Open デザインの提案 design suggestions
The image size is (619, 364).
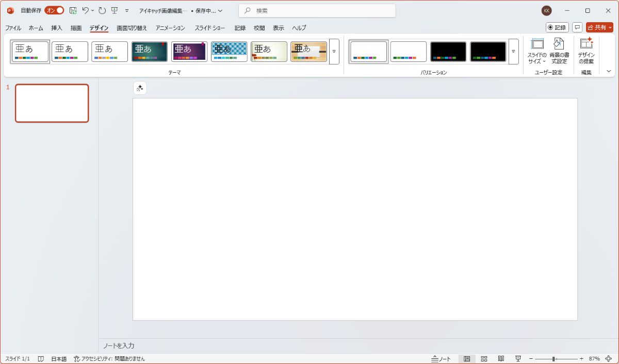point(587,51)
